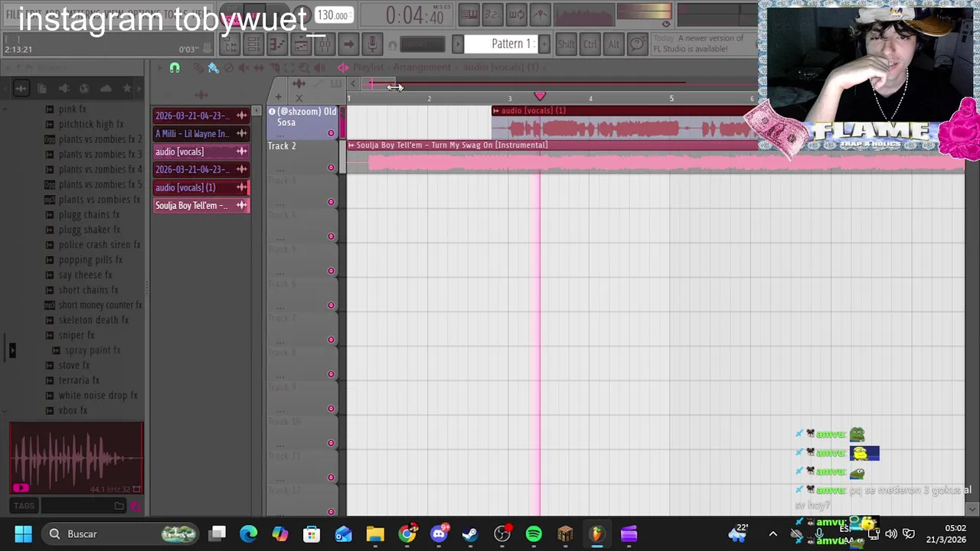Open Steam from the taskbar
980x551 pixels.
[470, 533]
